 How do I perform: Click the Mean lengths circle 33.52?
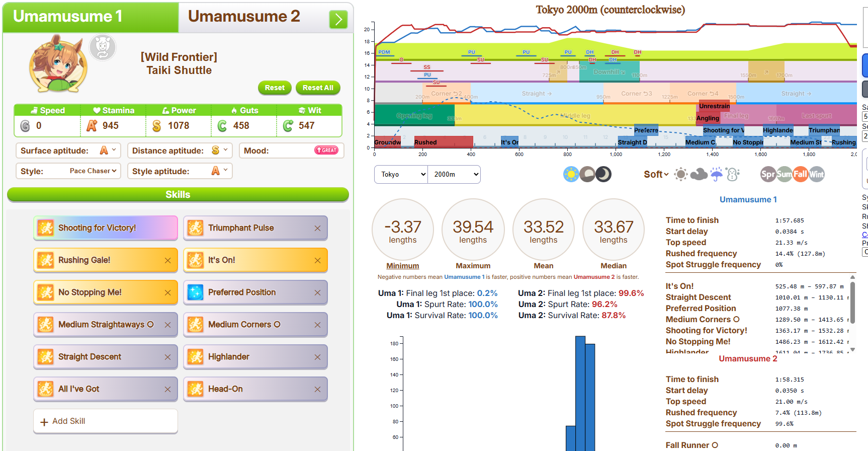tap(544, 230)
